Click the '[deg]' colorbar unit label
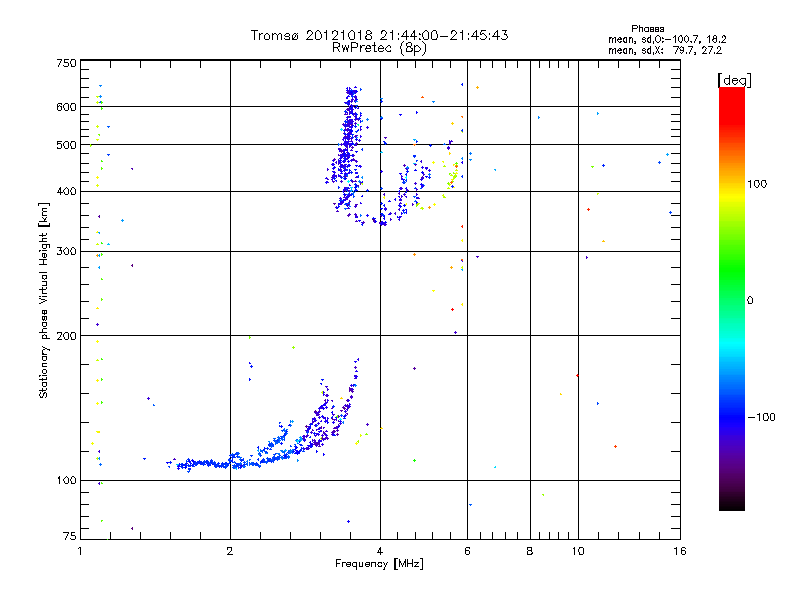The height and width of the screenshot is (600, 800). click(x=735, y=80)
